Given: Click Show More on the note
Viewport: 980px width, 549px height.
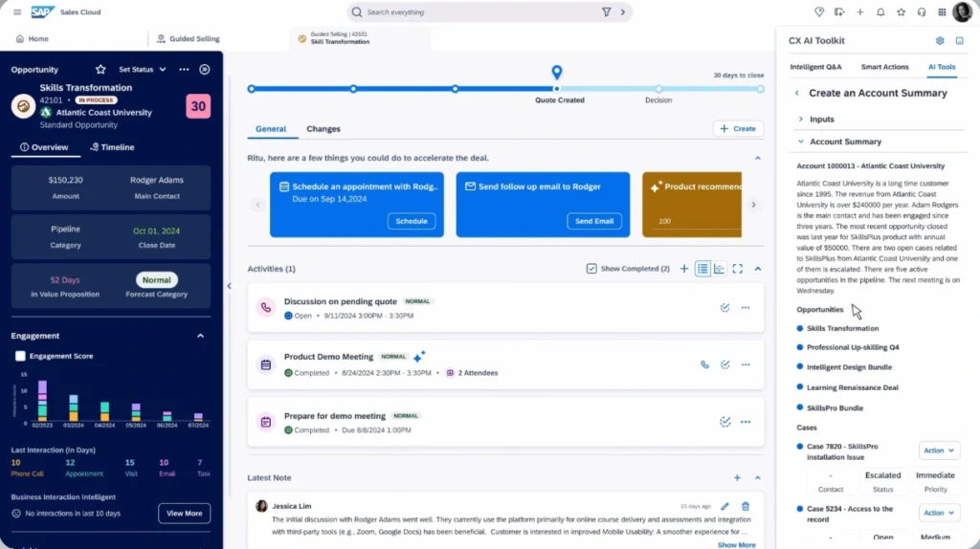Looking at the screenshot, I should point(736,545).
